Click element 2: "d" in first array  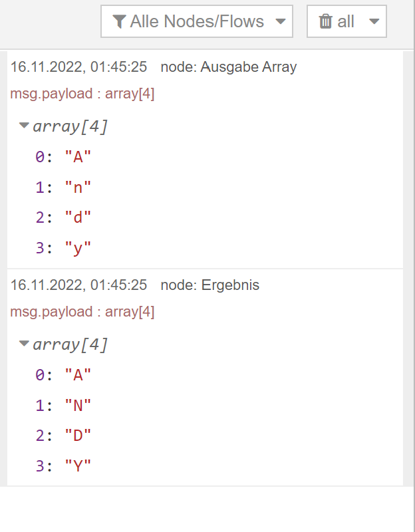pos(63,217)
